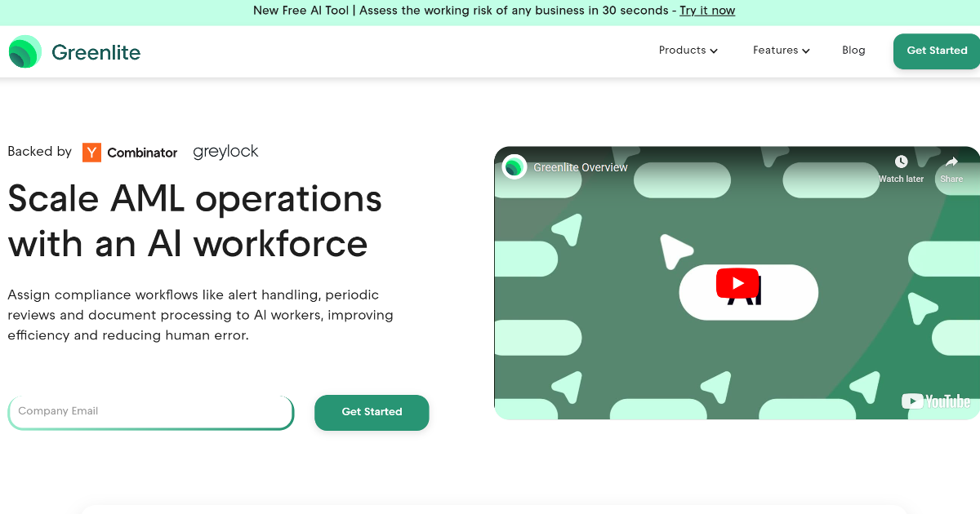Click the Greenlite wordmark to go home
The image size is (980, 514).
pos(96,51)
